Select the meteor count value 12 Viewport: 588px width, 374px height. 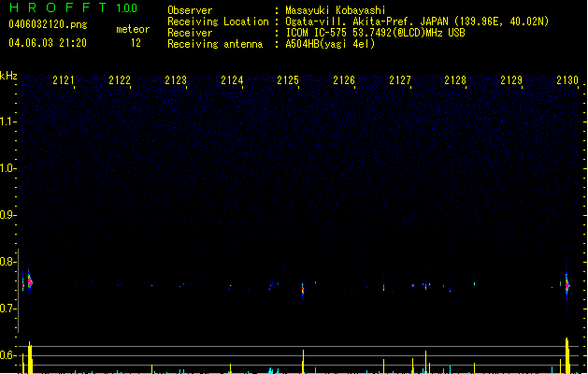(x=136, y=43)
